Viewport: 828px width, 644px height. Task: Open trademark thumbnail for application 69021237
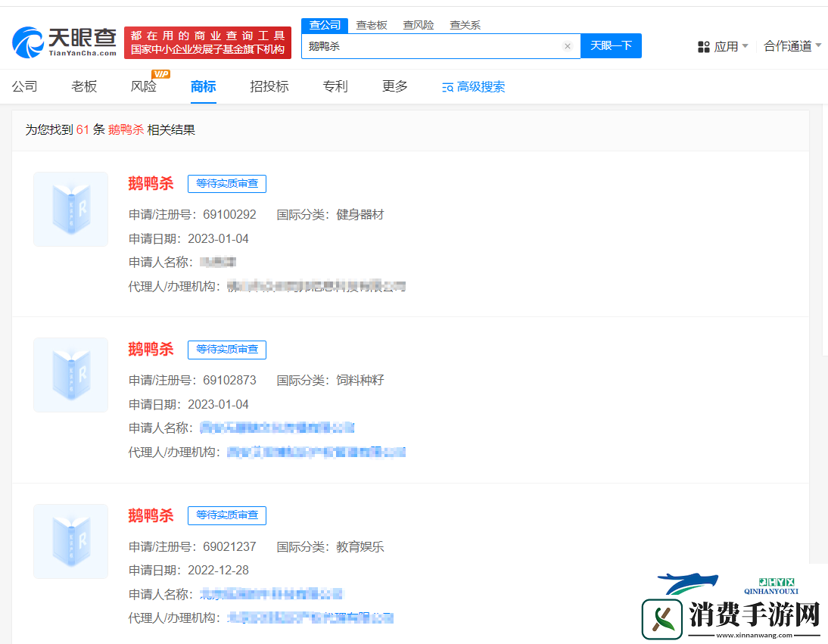click(x=70, y=541)
